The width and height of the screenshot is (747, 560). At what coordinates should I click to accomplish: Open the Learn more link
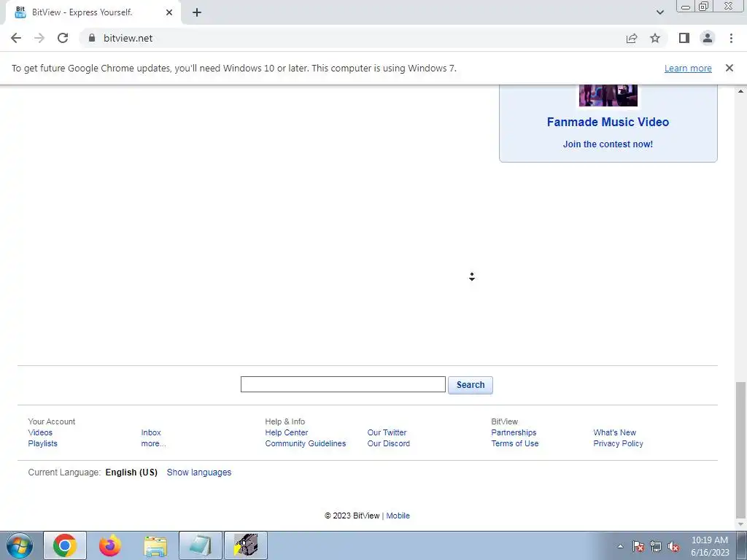pyautogui.click(x=688, y=69)
